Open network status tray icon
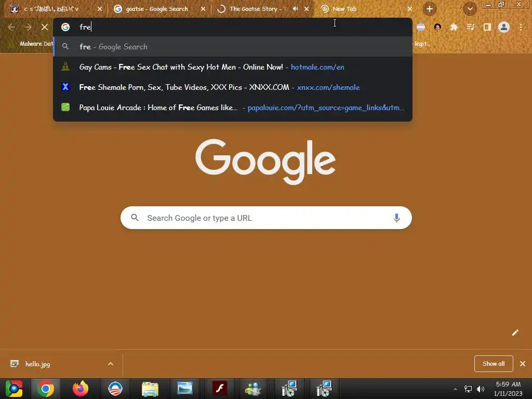Image resolution: width=532 pixels, height=399 pixels. pos(468,389)
